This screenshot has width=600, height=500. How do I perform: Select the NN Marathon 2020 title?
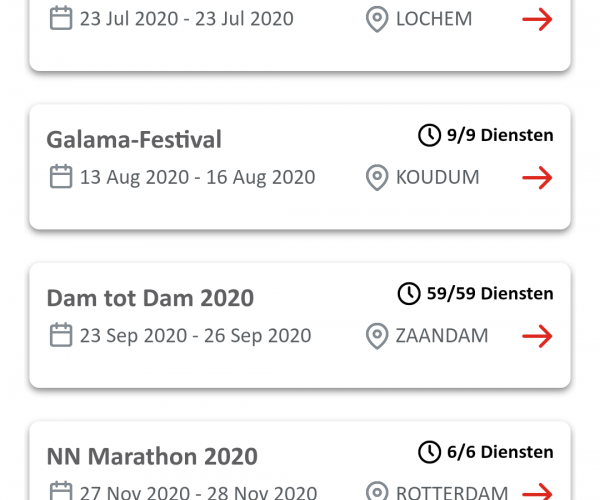(x=152, y=456)
